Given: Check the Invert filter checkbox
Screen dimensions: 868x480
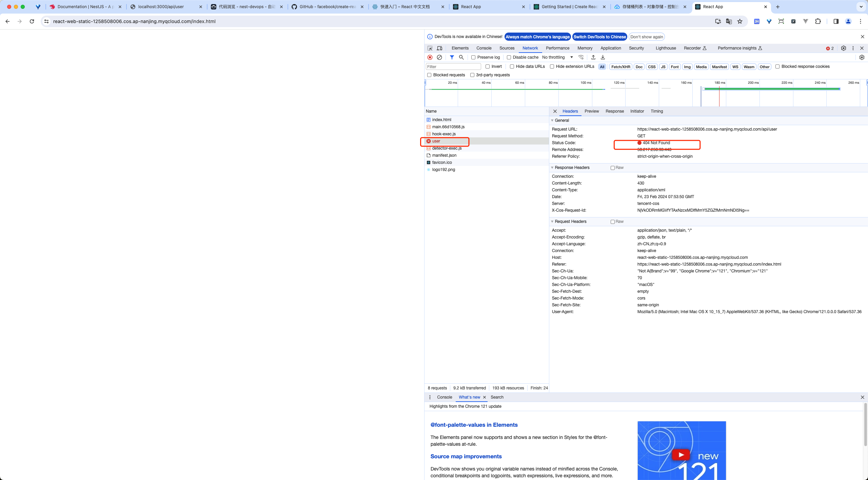Looking at the screenshot, I should (x=488, y=66).
